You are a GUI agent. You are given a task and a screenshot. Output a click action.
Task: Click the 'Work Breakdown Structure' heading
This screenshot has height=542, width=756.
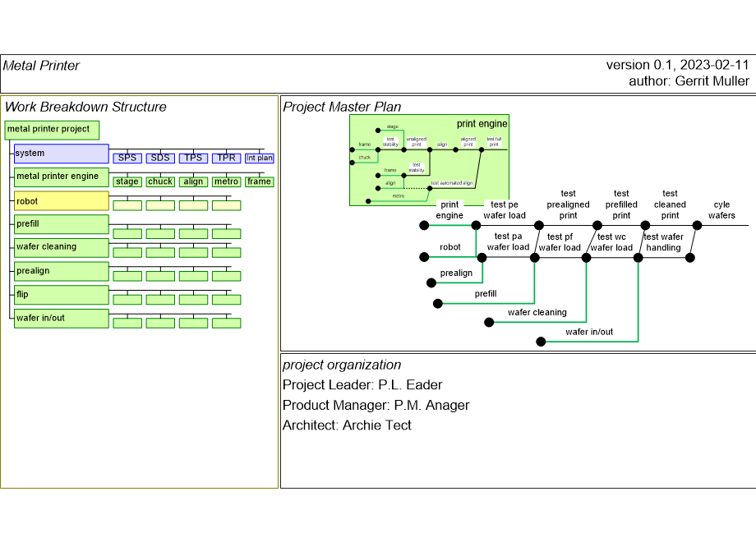pos(85,107)
